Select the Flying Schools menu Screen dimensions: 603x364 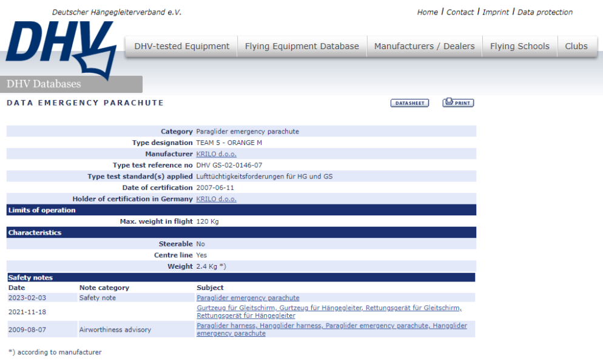point(519,47)
